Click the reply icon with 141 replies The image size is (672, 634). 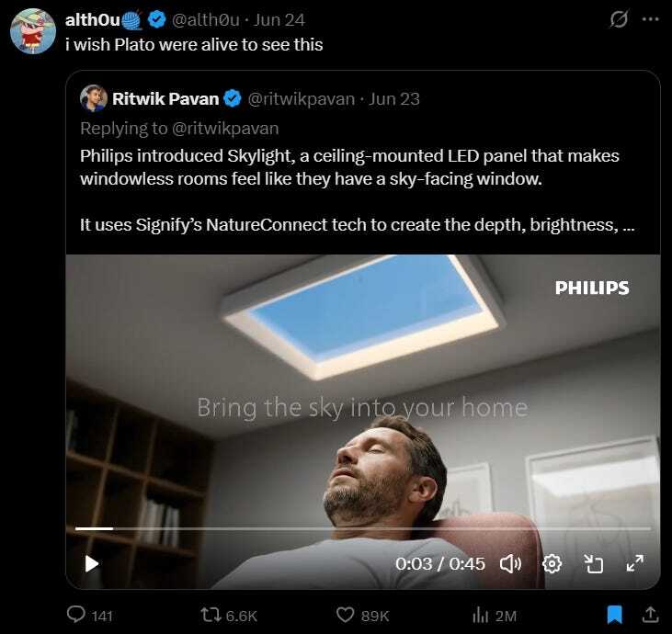click(x=76, y=615)
